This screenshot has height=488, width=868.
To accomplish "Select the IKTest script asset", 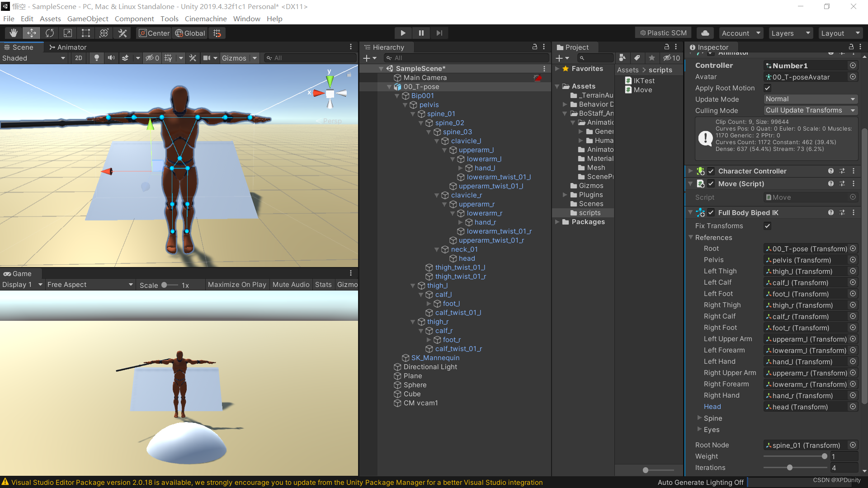I will [643, 81].
